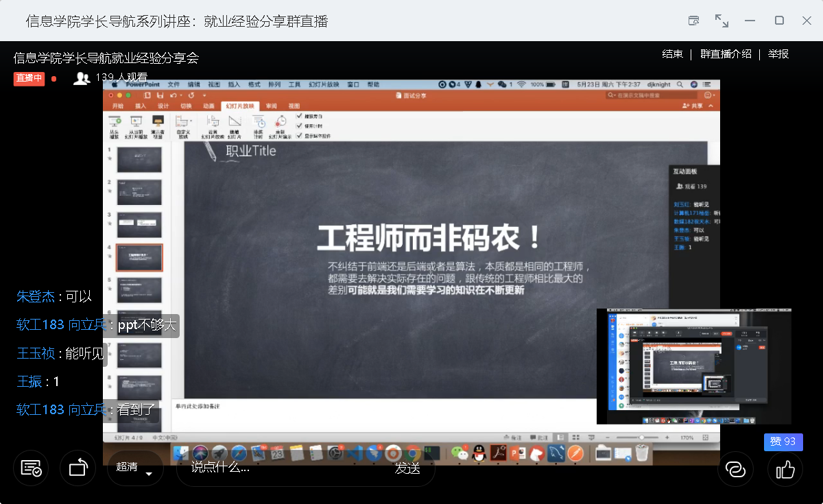Click the thumbs-up like icon
823x504 pixels.
pos(785,469)
